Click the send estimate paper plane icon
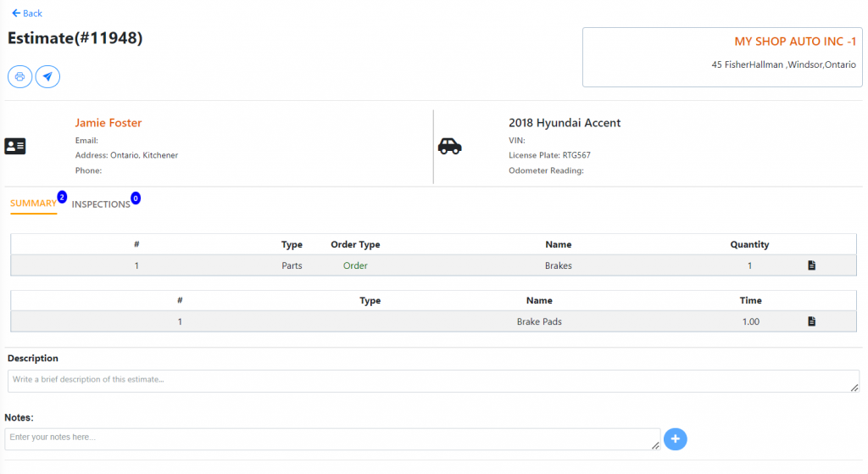 pos(47,76)
